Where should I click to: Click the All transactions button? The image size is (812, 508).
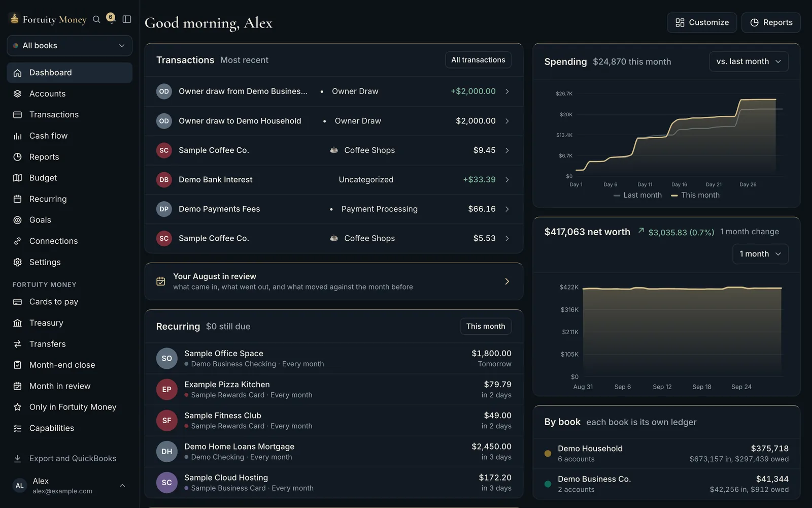(x=478, y=60)
